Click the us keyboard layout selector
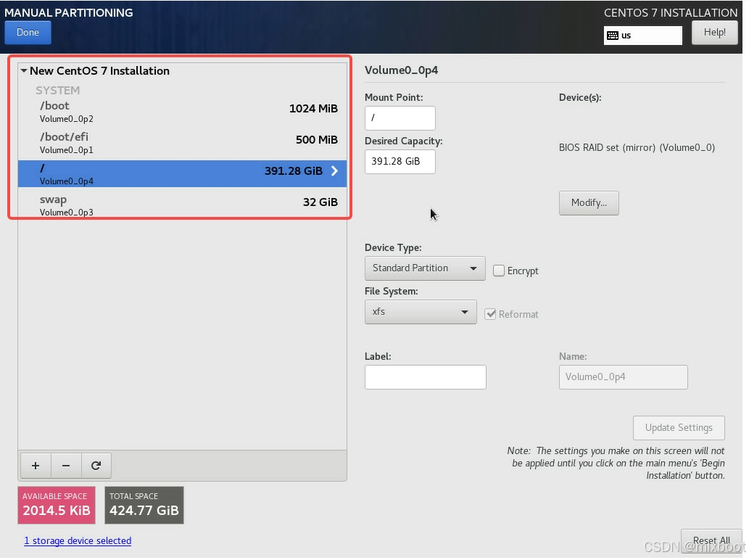This screenshot has width=749, height=560. pos(643,36)
